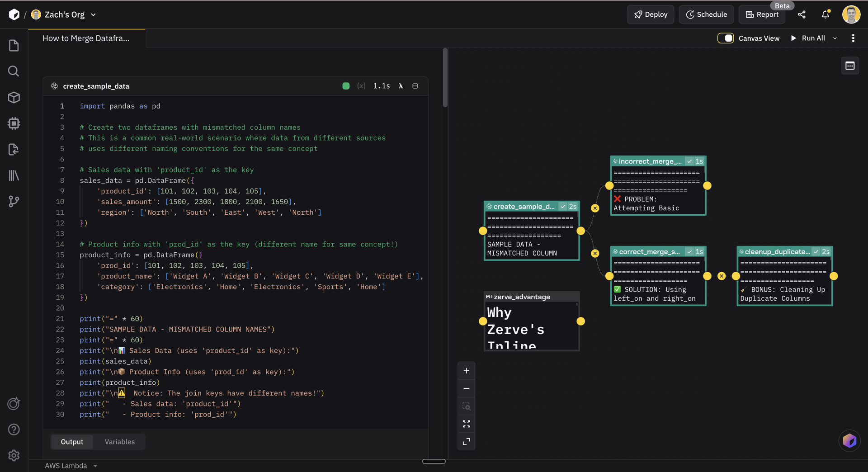Select the create_sample_d... node on canvas
This screenshot has height=472, width=868.
pos(532,231)
